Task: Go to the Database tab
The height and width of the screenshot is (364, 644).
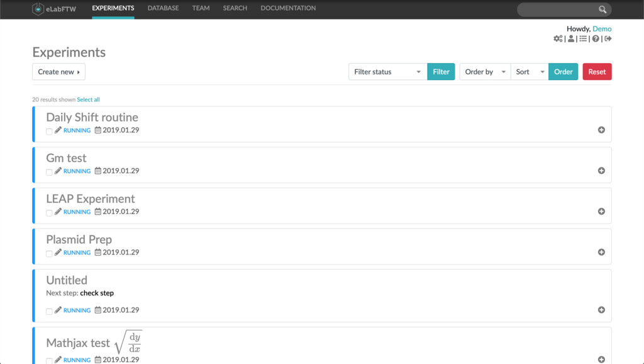Action: point(163,8)
